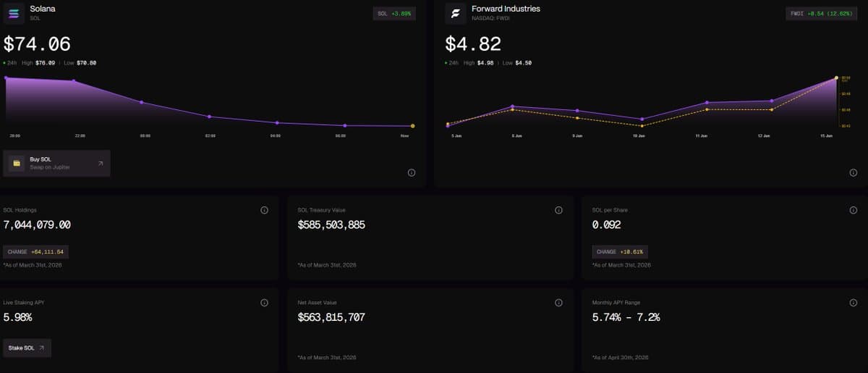Click the CHANGE +64,111.54 badge
868x373 pixels.
pyautogui.click(x=36, y=252)
